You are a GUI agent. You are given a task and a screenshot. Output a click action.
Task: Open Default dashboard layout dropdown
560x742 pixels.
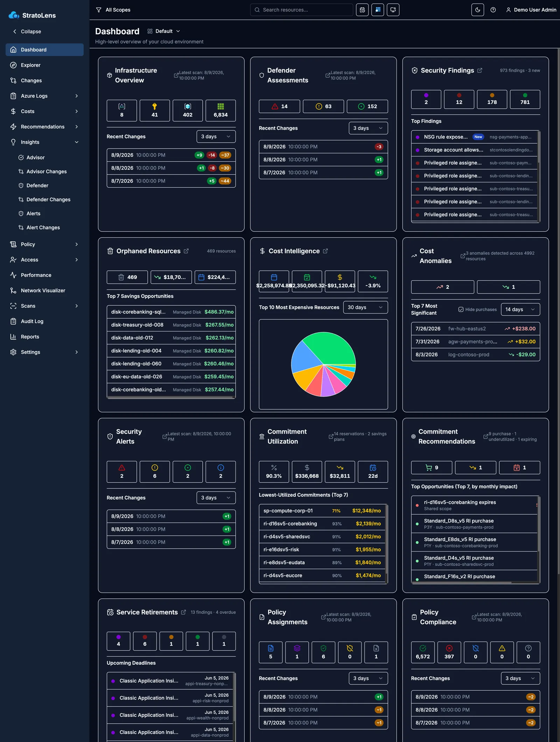point(164,31)
